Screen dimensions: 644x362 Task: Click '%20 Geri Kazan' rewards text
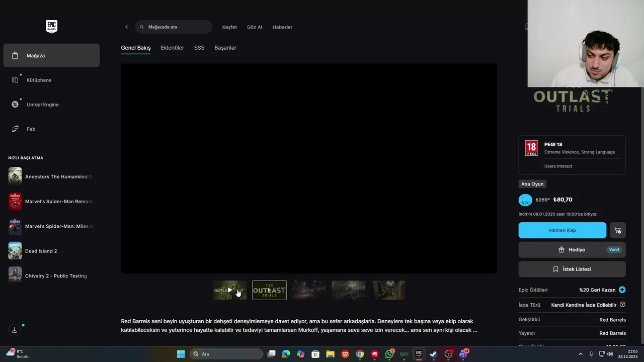(x=597, y=290)
